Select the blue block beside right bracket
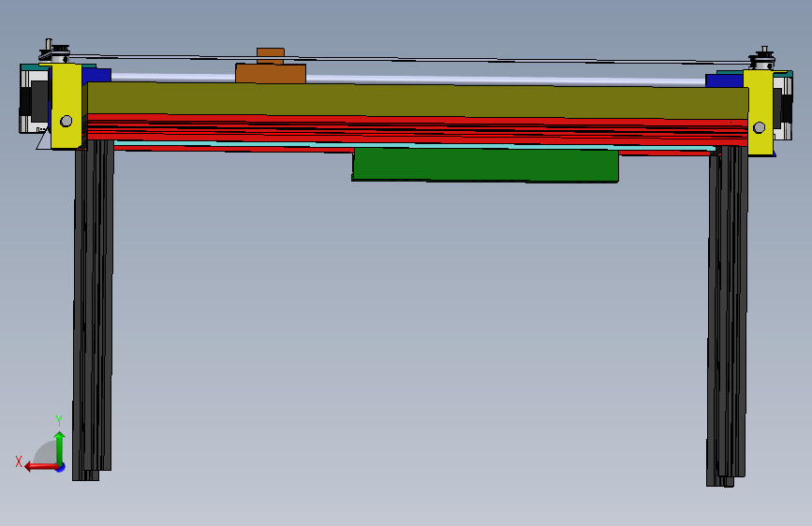The height and width of the screenshot is (526, 812). [x=725, y=80]
